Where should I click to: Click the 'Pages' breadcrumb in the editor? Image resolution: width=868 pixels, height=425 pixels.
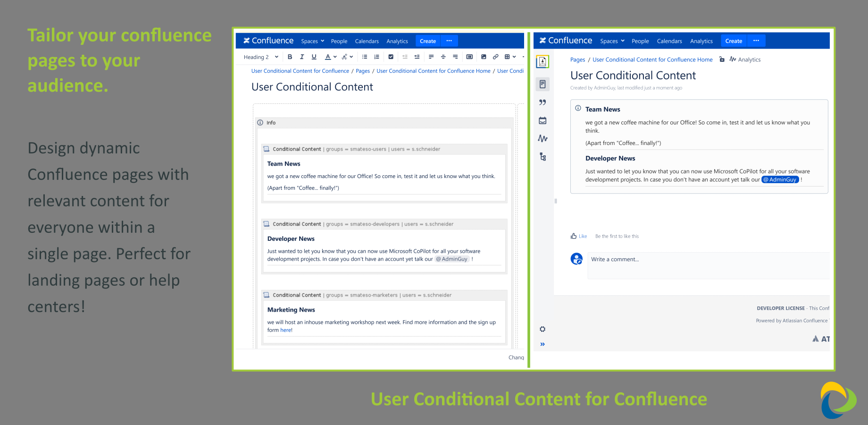(x=363, y=71)
